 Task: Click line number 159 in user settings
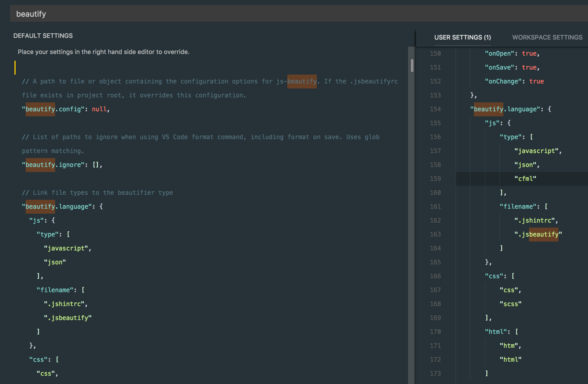[435, 179]
